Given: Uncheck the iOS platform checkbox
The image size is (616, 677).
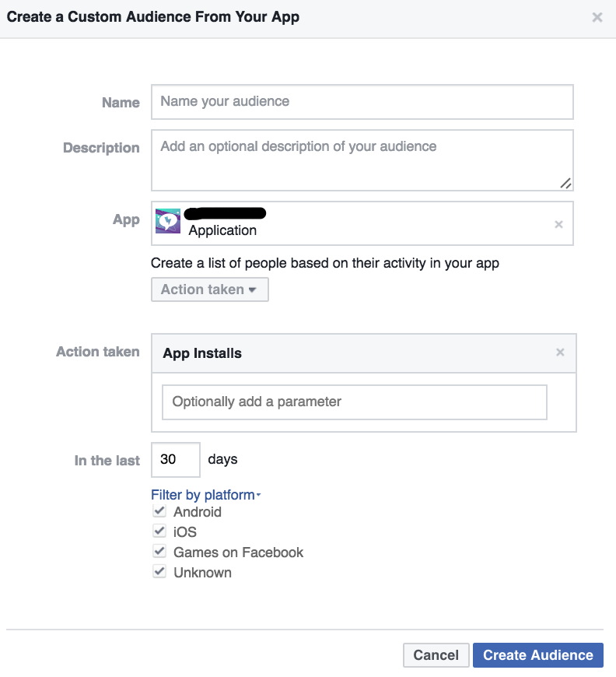Looking at the screenshot, I should pyautogui.click(x=159, y=531).
